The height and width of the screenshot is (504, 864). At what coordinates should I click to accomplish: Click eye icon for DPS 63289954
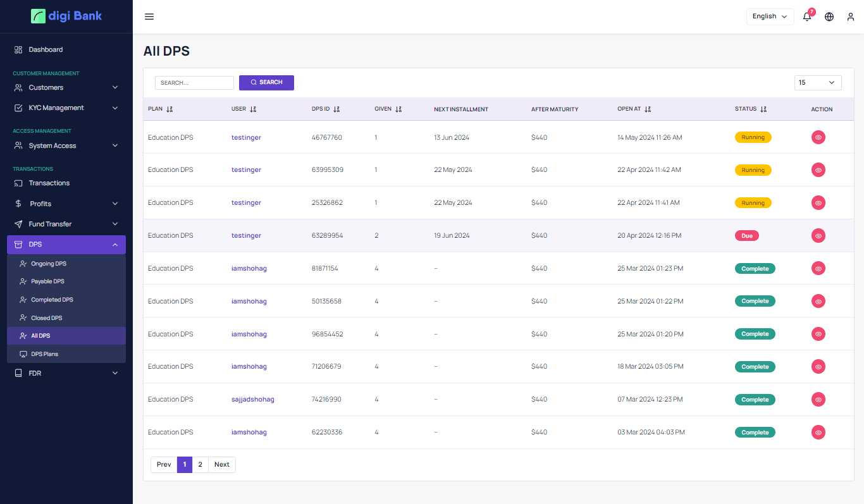(818, 236)
